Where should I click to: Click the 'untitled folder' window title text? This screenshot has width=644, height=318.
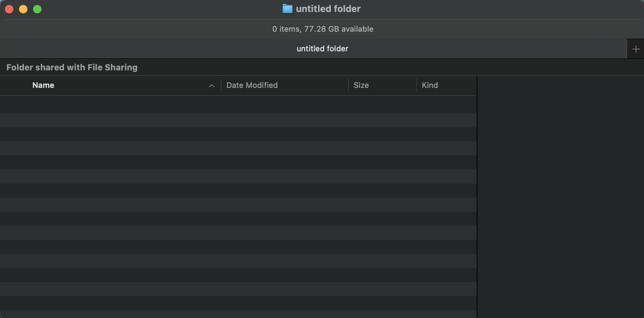(x=328, y=9)
